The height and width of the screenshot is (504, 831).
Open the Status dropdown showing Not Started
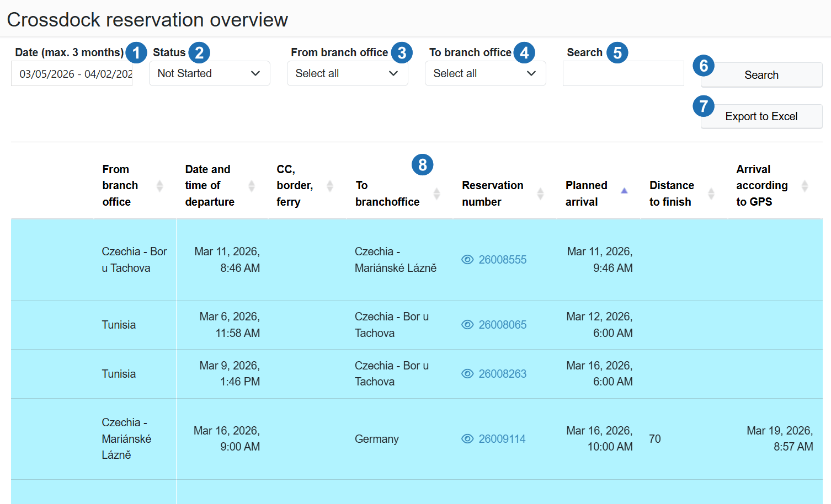click(x=209, y=73)
